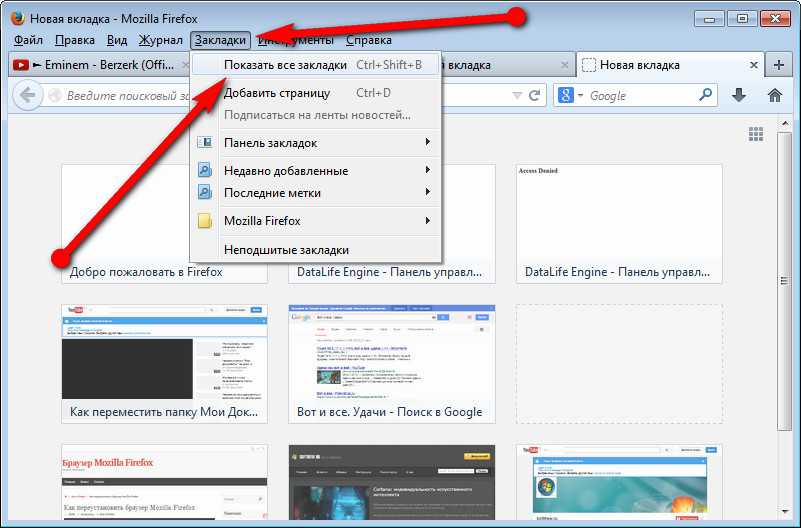Select Показать все закладки menu entry
Screen dimensions: 801x528
tap(316, 65)
